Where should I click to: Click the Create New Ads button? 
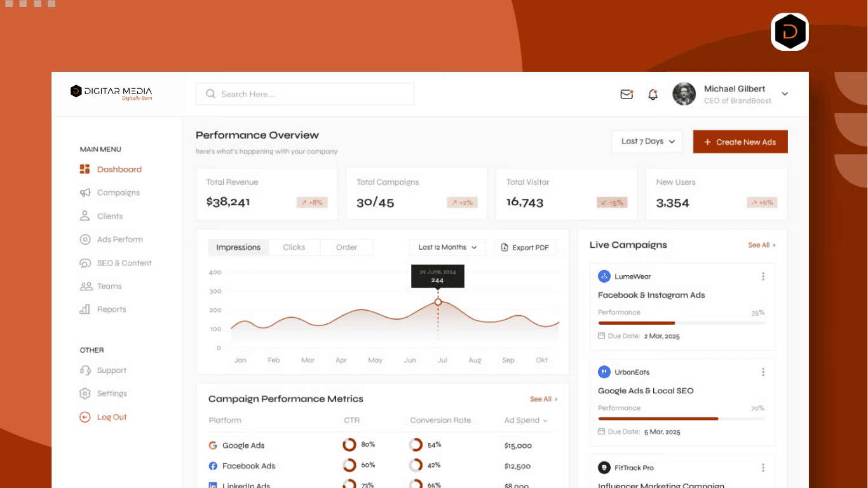[740, 141]
